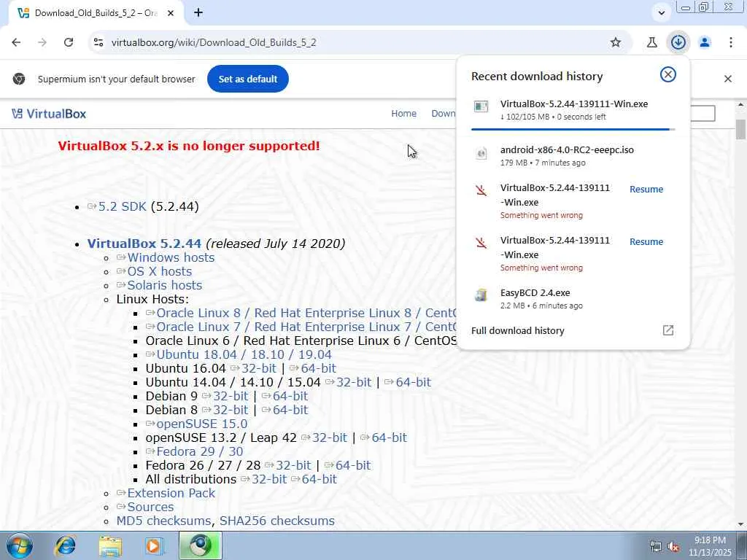Click the in-progress VirtualBox exe file icon

tap(481, 106)
